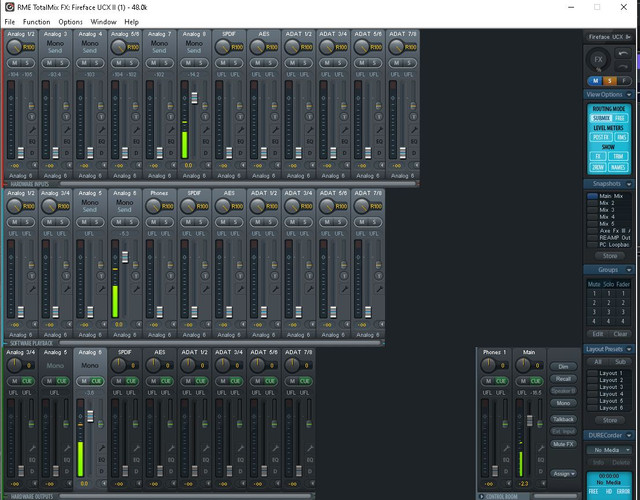Collapse the Layout Presets panel arrow
Viewport: 640px width, 500px height.
click(x=629, y=349)
